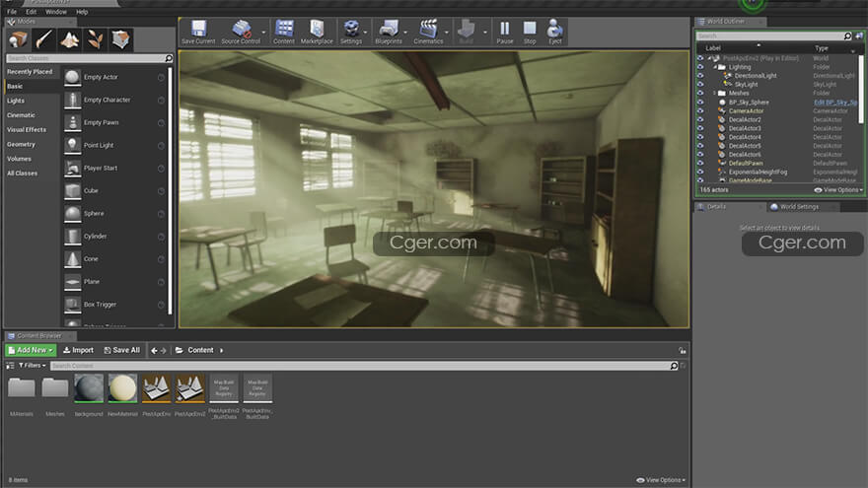868x488 pixels.
Task: Open Content toolbar icon
Action: coord(284,29)
